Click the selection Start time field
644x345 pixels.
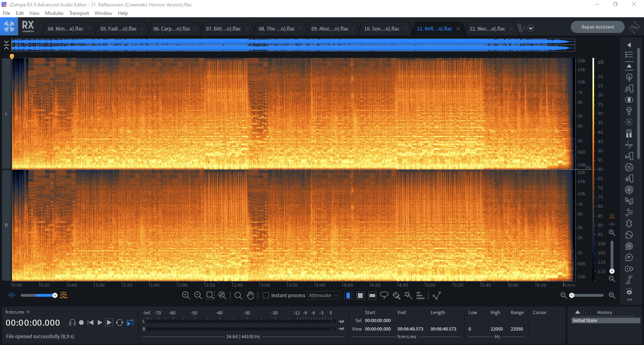pyautogui.click(x=378, y=320)
